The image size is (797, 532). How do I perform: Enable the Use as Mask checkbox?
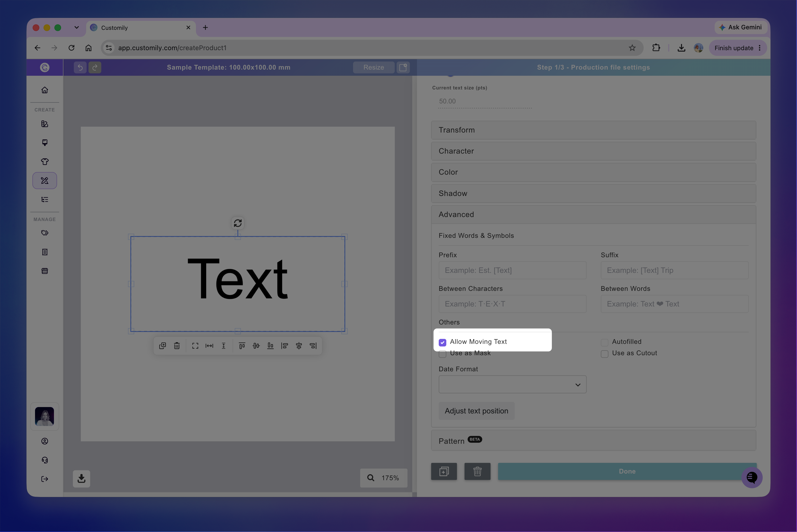[443, 354]
